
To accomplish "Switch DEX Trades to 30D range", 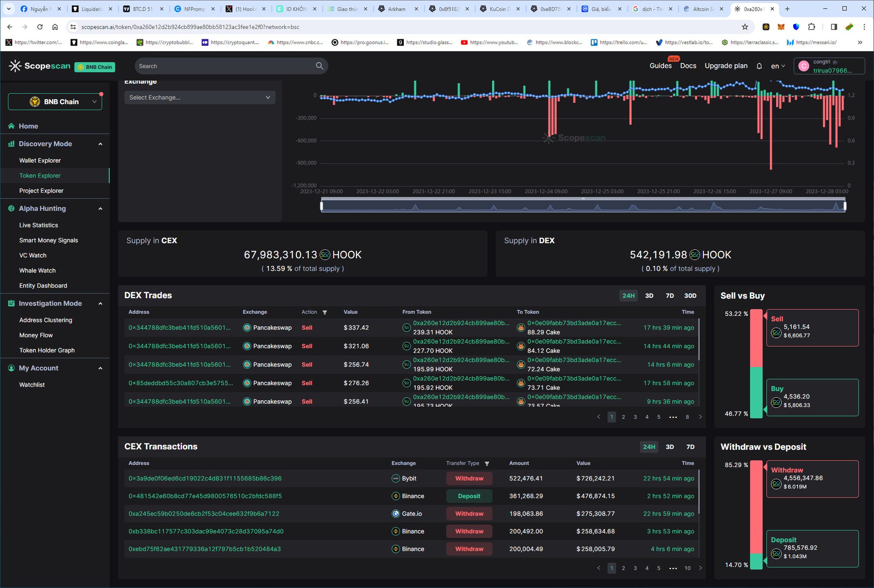I will (x=690, y=296).
